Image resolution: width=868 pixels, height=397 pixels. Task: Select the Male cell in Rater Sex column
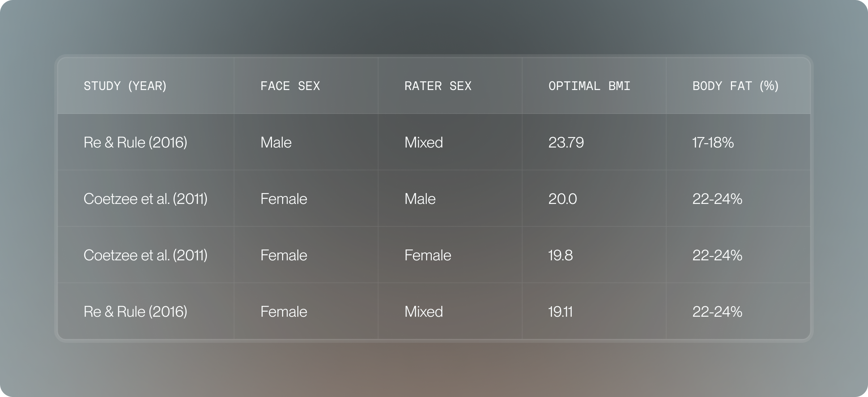tap(420, 199)
